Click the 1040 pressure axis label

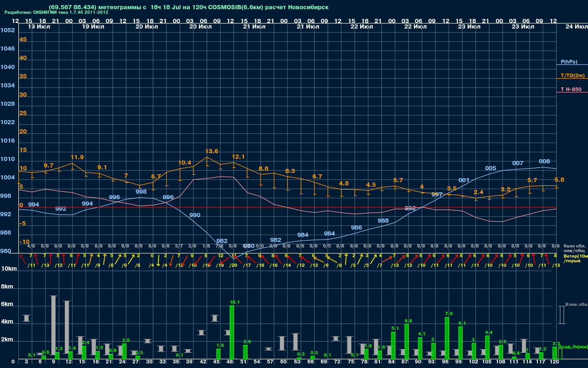click(7, 67)
